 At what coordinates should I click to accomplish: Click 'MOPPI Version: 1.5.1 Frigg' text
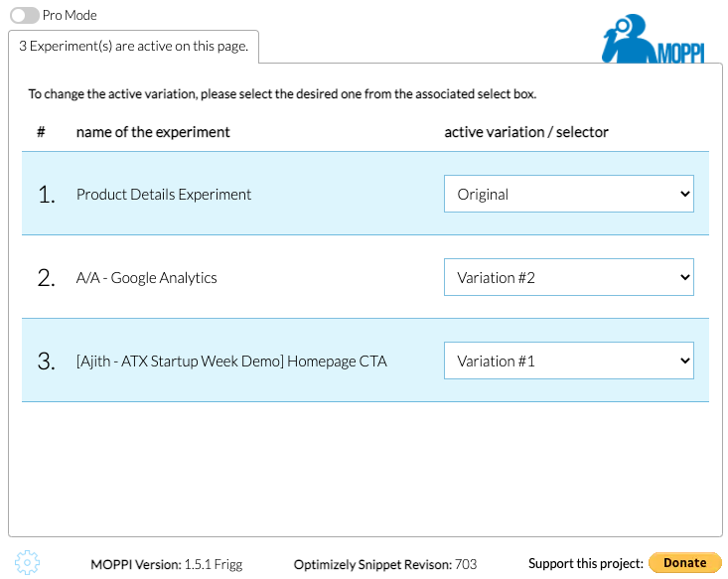click(167, 564)
